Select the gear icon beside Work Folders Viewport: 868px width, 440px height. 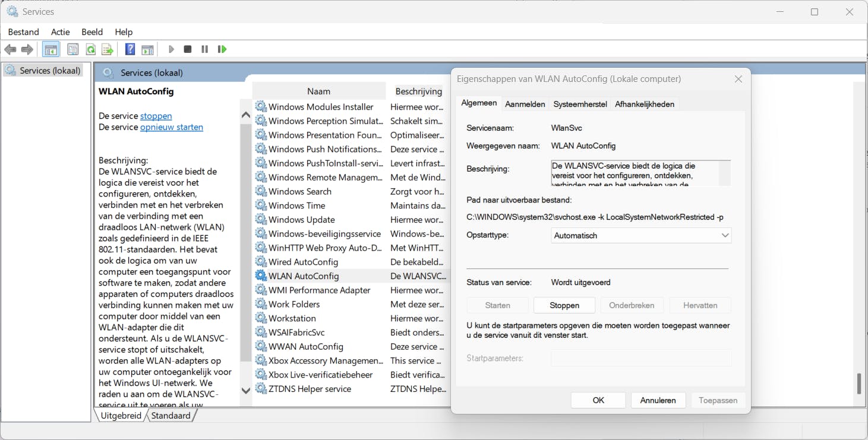(261, 304)
